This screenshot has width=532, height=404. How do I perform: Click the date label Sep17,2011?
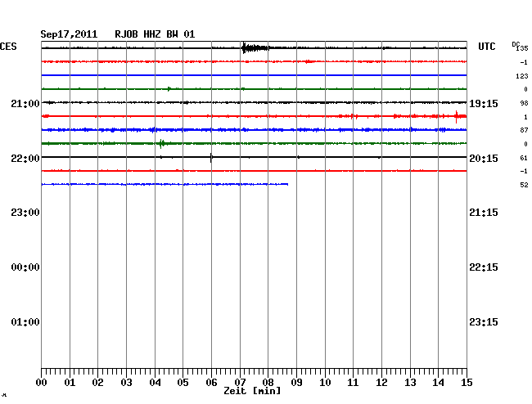click(69, 34)
